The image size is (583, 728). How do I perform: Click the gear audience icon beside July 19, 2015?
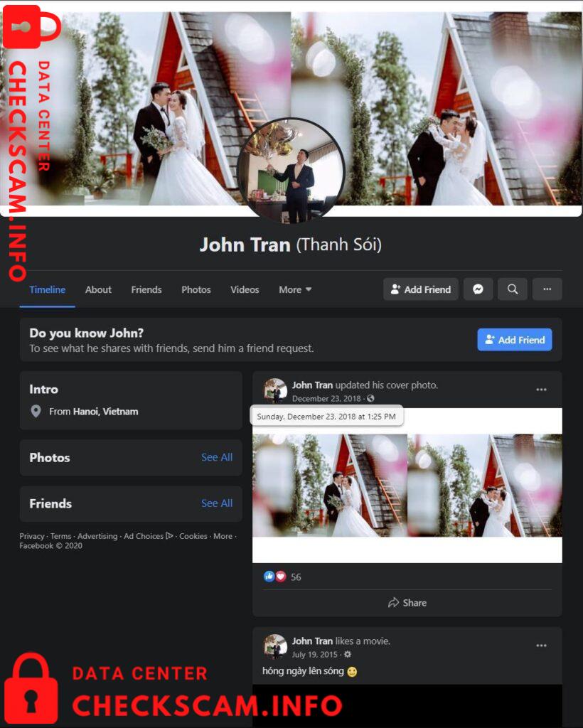click(x=348, y=654)
